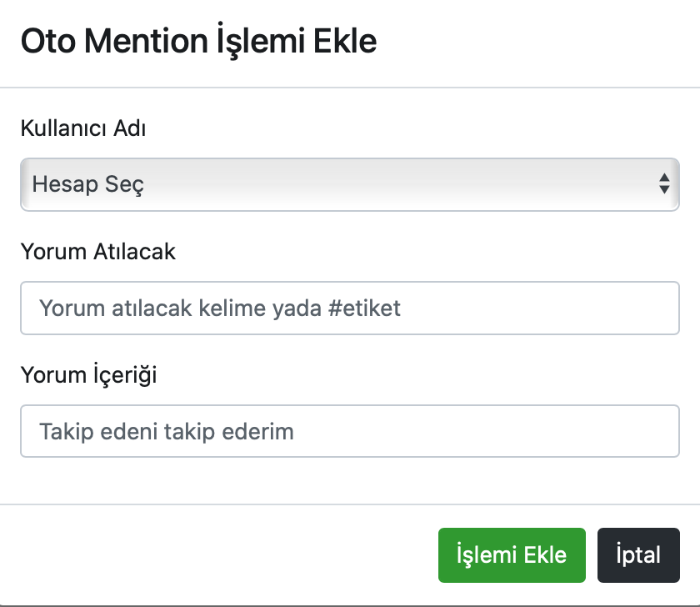Image resolution: width=700 pixels, height=607 pixels.
Task: Cancel the dialog with İptal button
Action: 638,555
